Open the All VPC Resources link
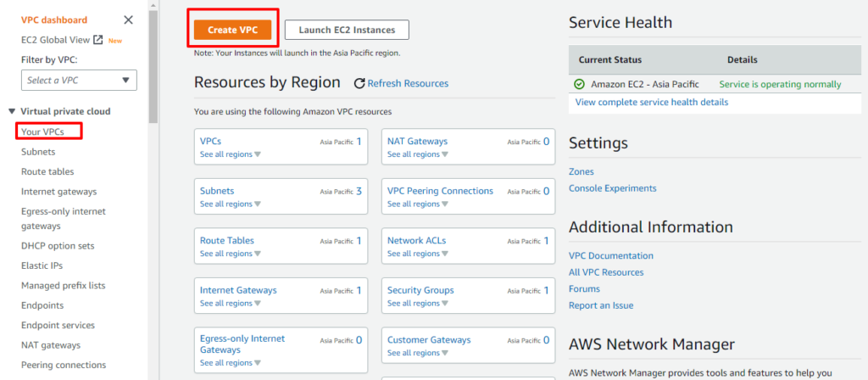This screenshot has height=380, width=868. point(606,272)
